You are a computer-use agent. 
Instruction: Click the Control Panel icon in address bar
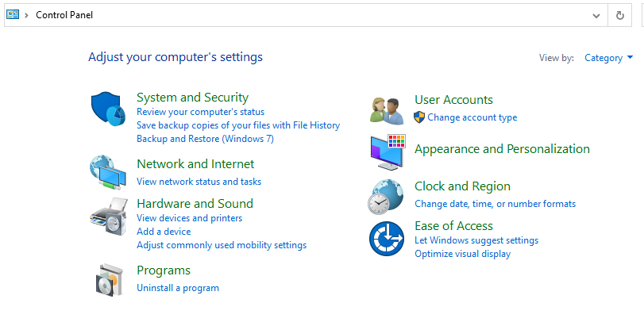click(x=13, y=15)
